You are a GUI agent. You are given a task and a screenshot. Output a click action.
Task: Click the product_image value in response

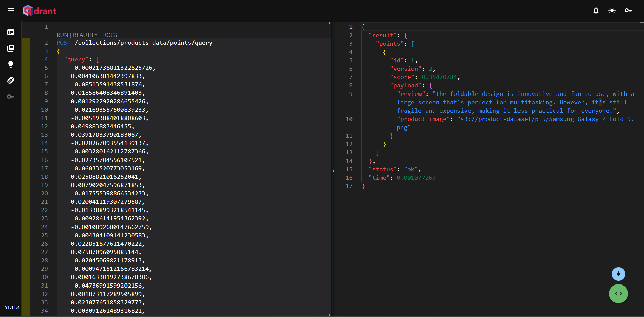tap(545, 119)
